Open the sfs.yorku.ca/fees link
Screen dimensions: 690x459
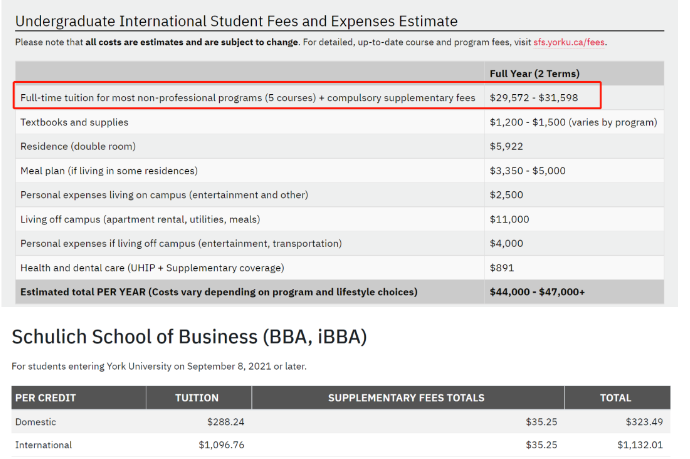coord(567,42)
